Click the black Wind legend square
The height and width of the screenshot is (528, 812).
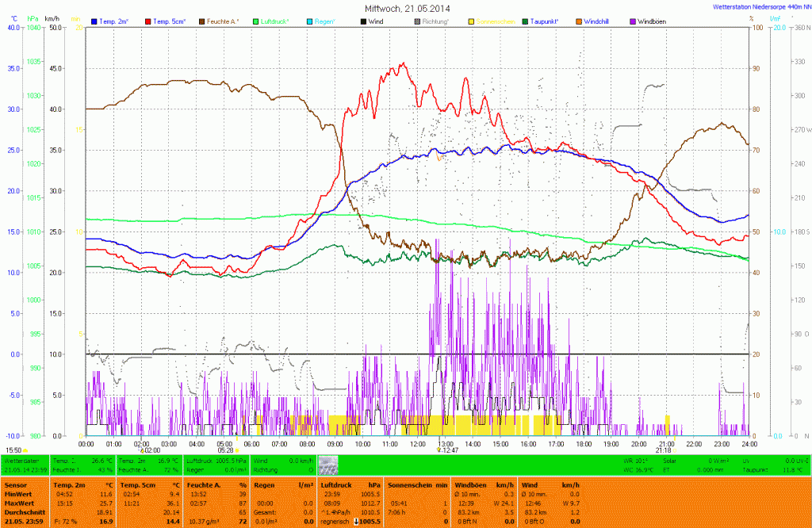tap(363, 21)
